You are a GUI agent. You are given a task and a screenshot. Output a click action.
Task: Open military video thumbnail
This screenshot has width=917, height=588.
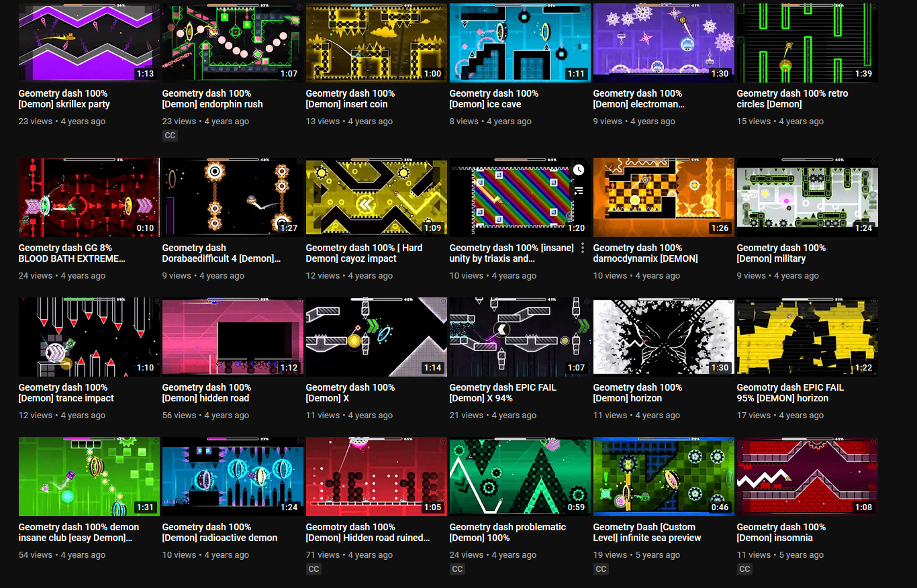(808, 197)
